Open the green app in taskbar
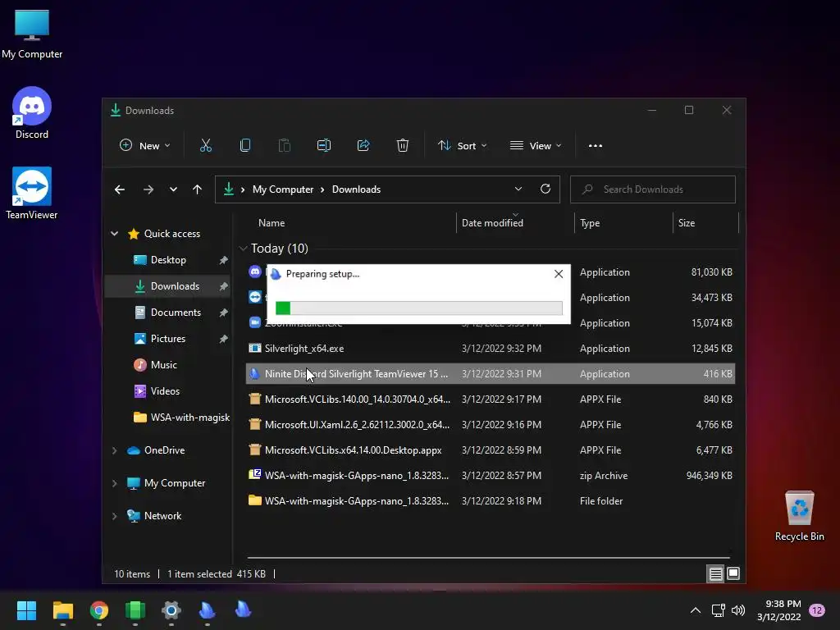The width and height of the screenshot is (840, 630). 135,610
